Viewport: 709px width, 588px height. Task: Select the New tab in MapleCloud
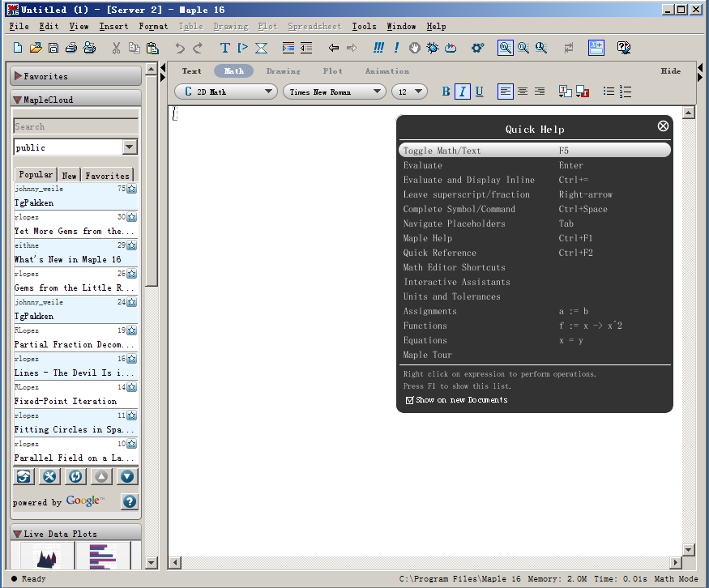69,176
